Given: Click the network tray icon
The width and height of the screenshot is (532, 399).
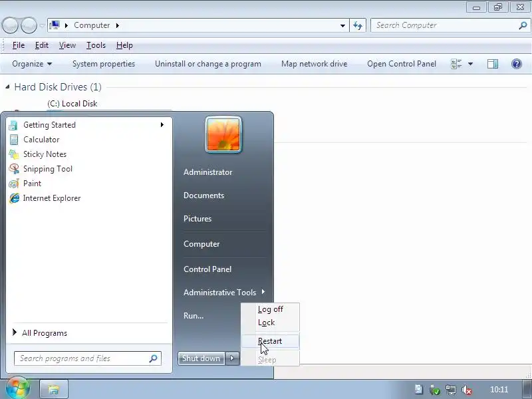Looking at the screenshot, I should tap(451, 390).
